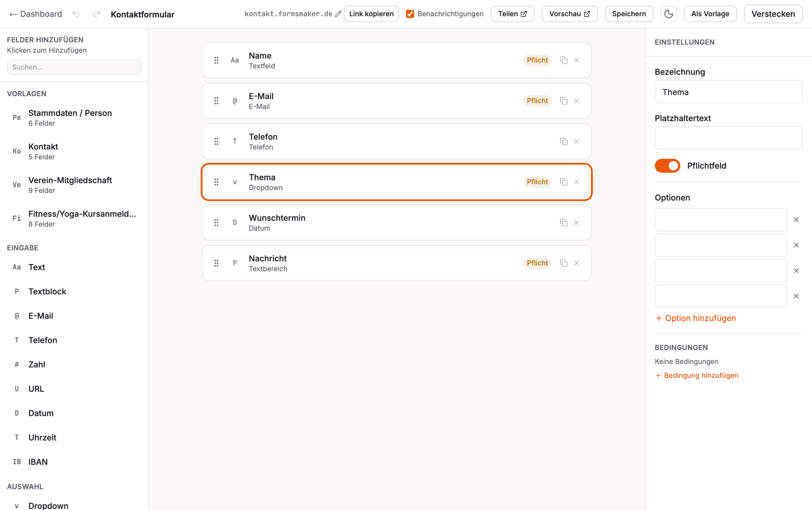Add an E-Mail field from the sidebar
This screenshot has width=812, height=510.
74,316
